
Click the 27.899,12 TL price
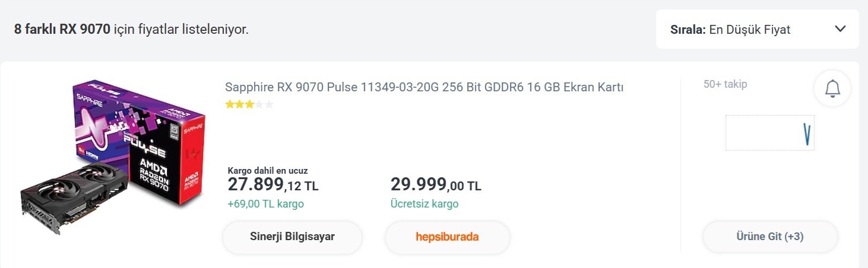[x=273, y=185]
